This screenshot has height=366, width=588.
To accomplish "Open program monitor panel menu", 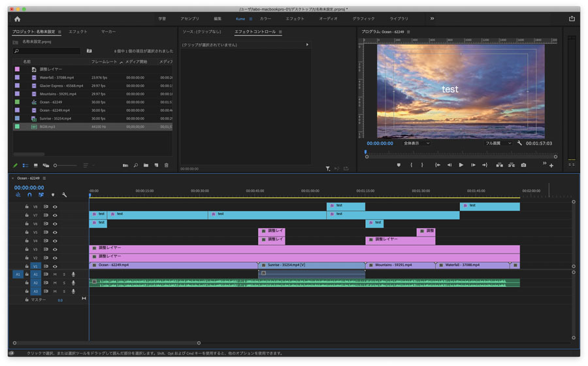I will 408,32.
